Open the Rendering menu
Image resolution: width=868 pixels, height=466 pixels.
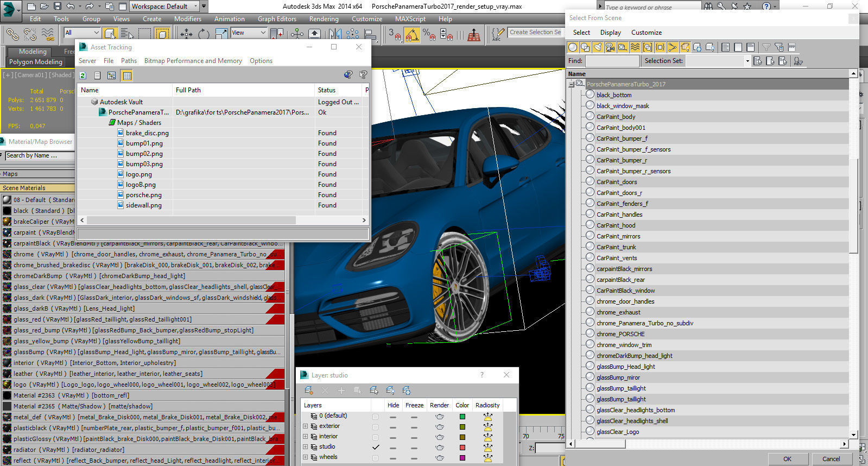pyautogui.click(x=324, y=18)
